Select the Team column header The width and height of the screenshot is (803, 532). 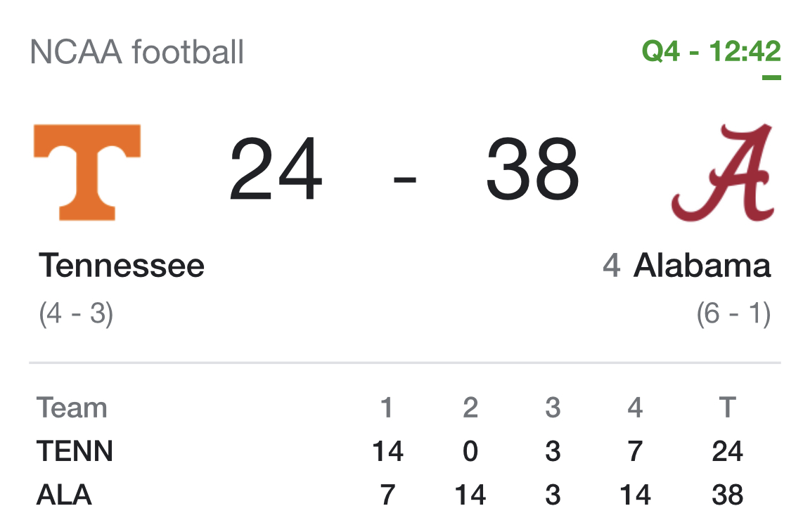[72, 408]
